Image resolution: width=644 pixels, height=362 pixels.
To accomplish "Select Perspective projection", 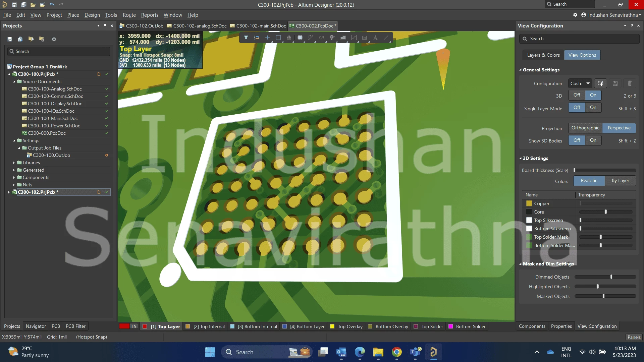I will [x=619, y=128].
